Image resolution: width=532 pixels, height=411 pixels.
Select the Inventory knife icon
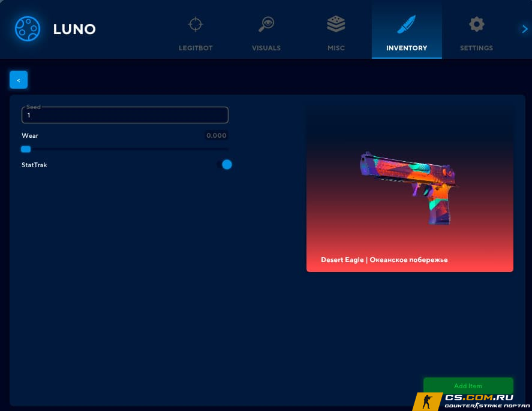tap(407, 24)
